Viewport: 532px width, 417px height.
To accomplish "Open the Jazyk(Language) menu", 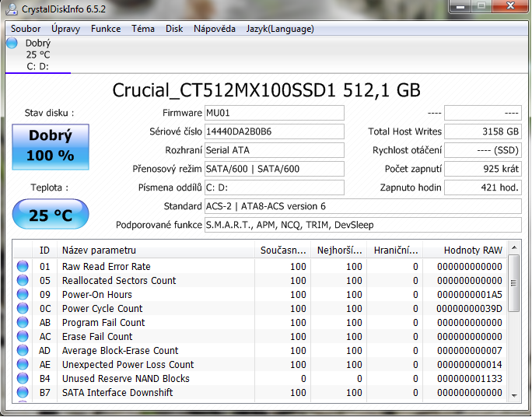I will [x=280, y=29].
